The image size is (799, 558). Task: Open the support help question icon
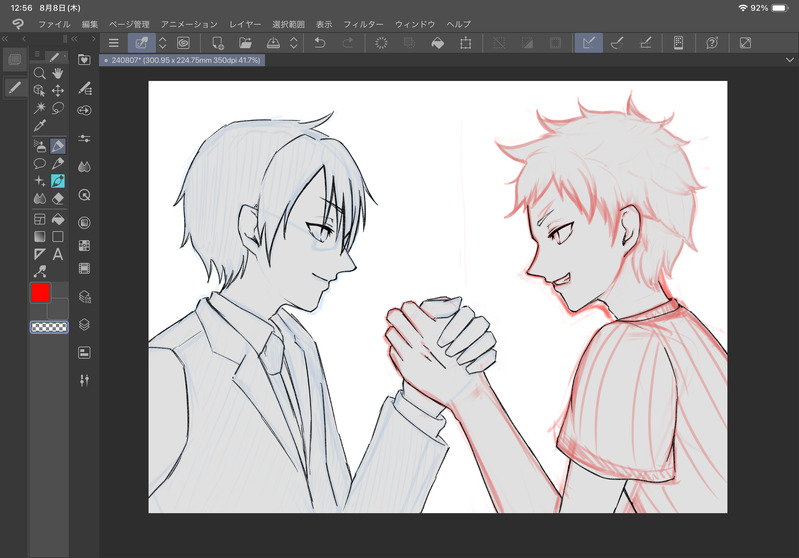pos(712,43)
